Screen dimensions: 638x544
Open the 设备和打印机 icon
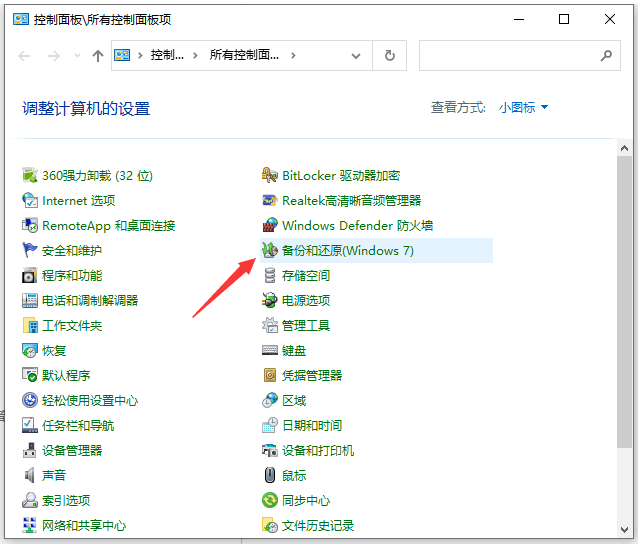(x=270, y=450)
